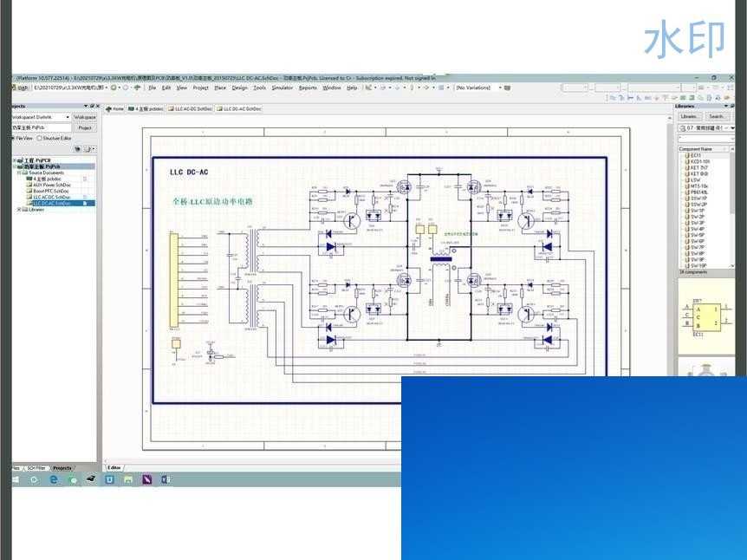Click the document path address field
Viewport: 747px width, 560px height.
68,88
